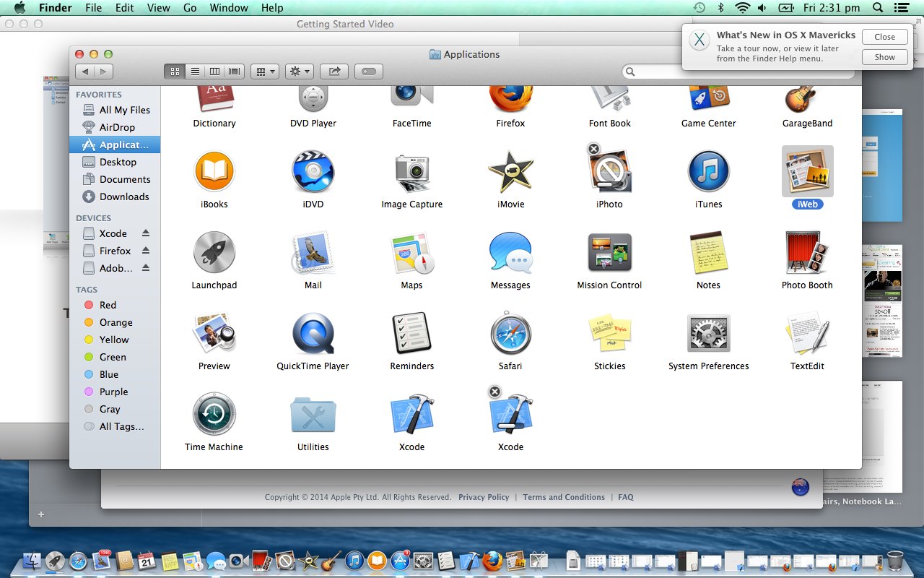Select the TextEdit application icon
Viewport: 924px width, 578px height.
click(x=807, y=333)
